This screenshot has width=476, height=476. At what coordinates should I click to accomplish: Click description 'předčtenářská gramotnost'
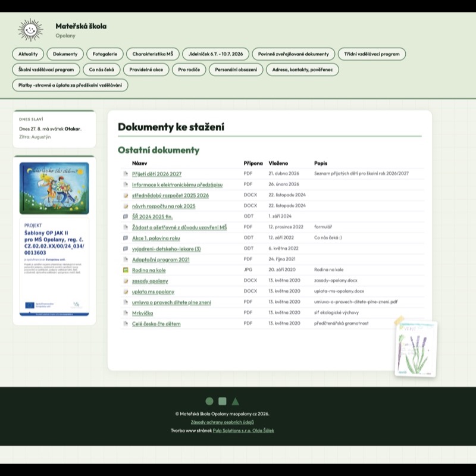pos(341,323)
